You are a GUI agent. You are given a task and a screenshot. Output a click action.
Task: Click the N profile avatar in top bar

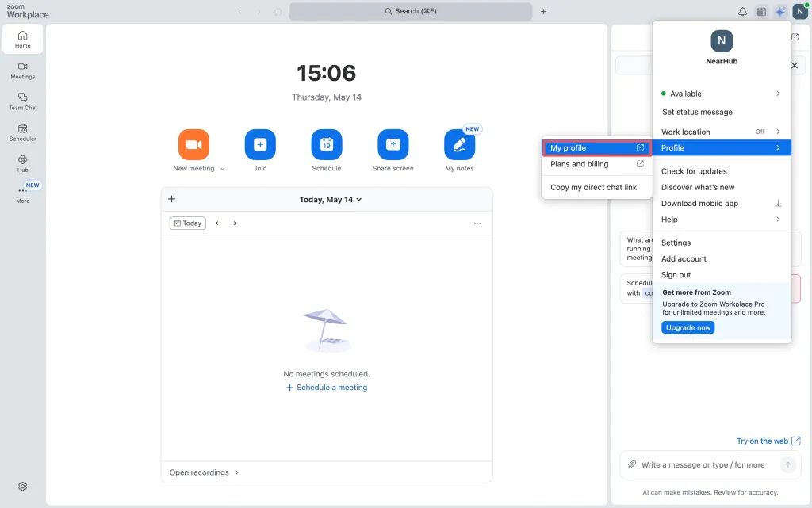(x=799, y=11)
